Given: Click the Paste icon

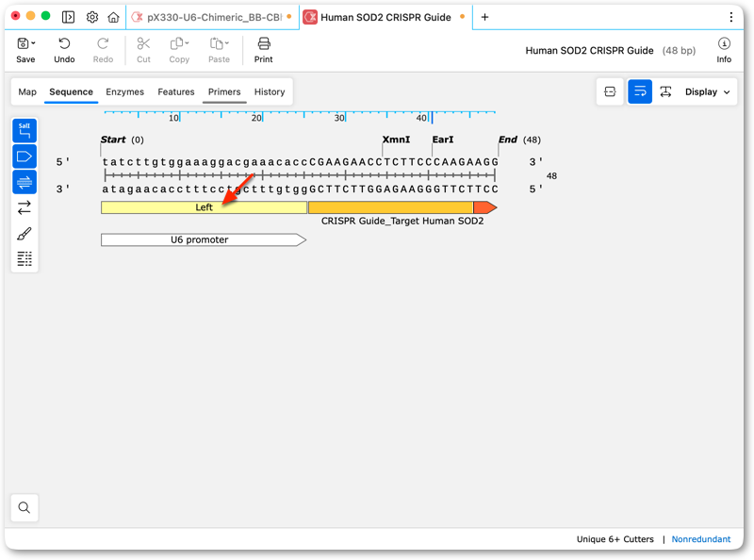Looking at the screenshot, I should [x=216, y=43].
